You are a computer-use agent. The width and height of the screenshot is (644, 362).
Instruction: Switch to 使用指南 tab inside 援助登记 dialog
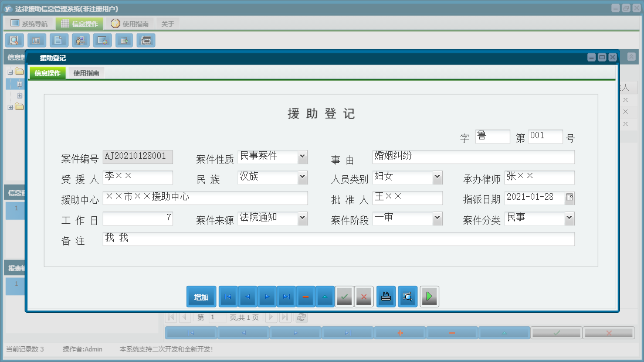click(x=86, y=73)
